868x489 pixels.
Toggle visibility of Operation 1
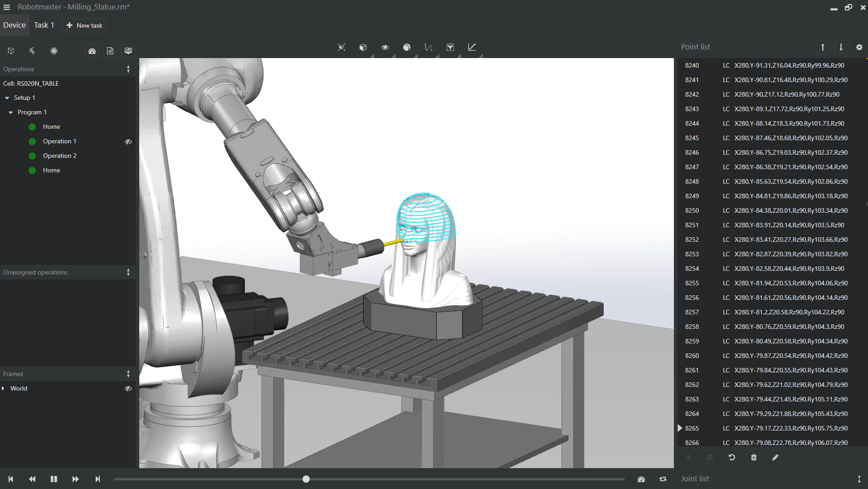[x=128, y=142]
